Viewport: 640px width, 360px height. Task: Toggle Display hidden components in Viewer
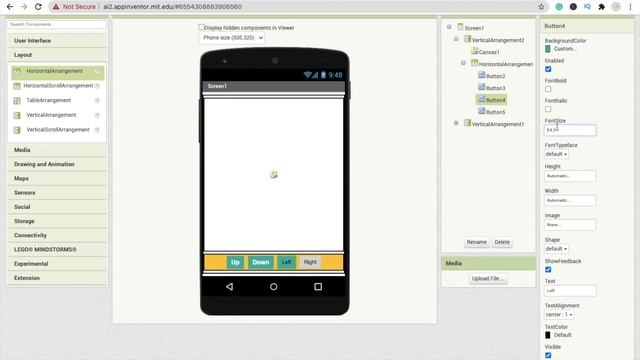pos(201,27)
